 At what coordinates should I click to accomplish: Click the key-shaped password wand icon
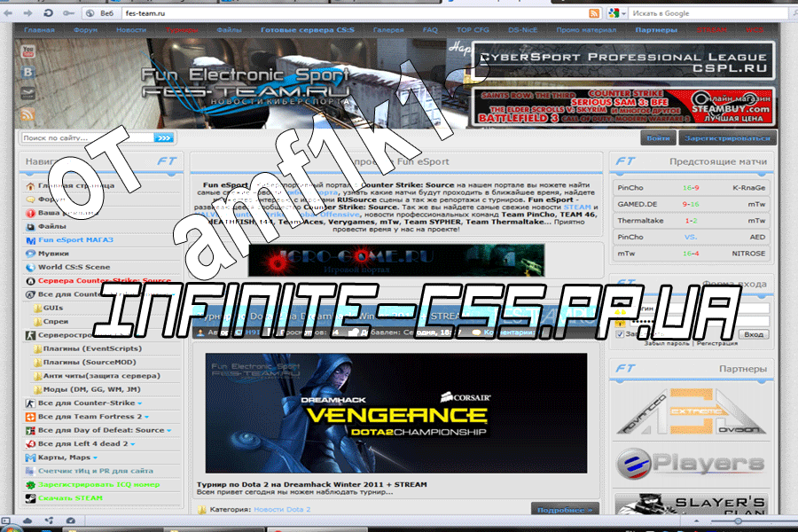[x=68, y=13]
